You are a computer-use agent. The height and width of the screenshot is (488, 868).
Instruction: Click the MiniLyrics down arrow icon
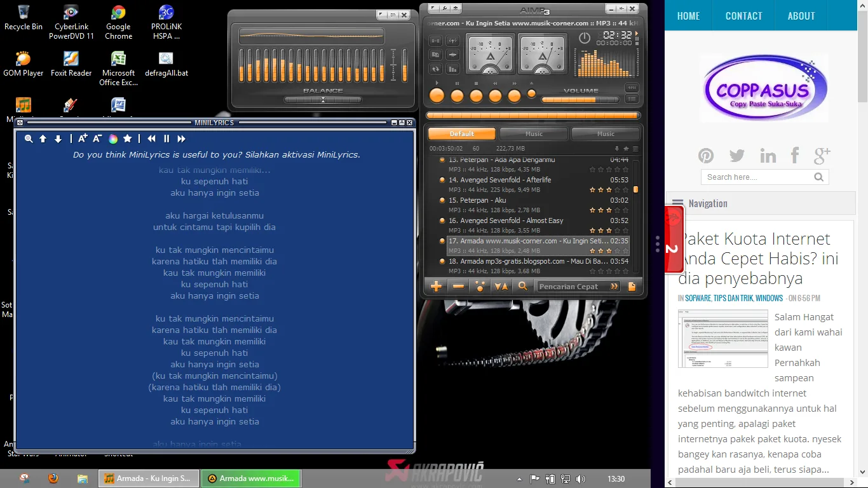pyautogui.click(x=58, y=139)
